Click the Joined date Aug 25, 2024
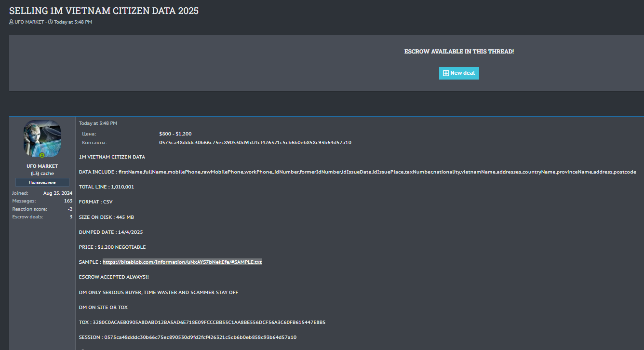Image resolution: width=644 pixels, height=350 pixels. [57, 193]
